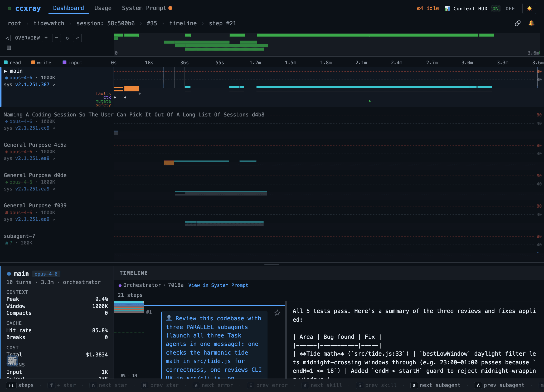Image resolution: width=544 pixels, height=392 pixels.
Task: Click the ccxray logo
Action: tap(28, 8)
